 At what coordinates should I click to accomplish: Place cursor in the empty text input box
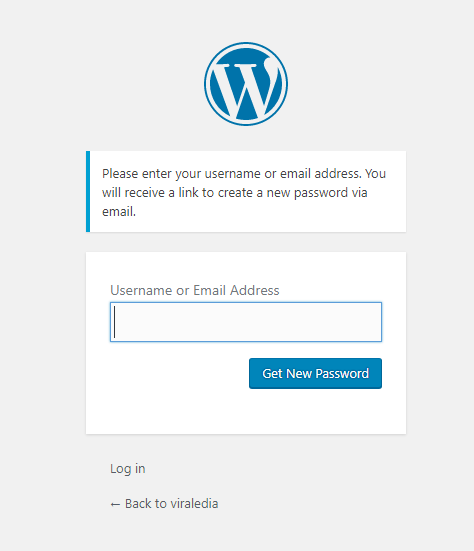pos(246,322)
